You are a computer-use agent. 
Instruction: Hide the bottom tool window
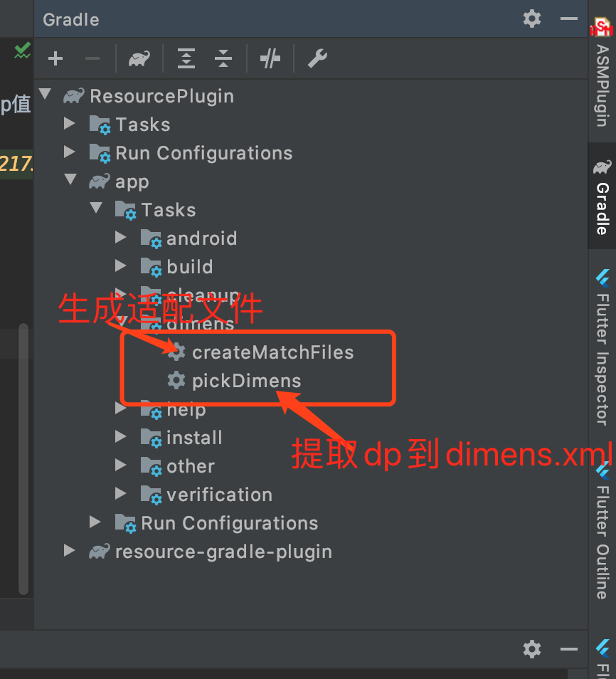[x=568, y=649]
